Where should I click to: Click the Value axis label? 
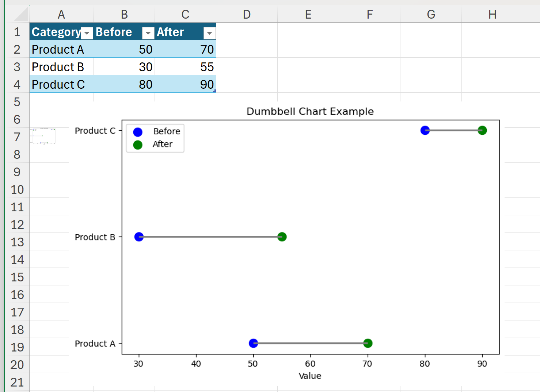pos(310,376)
